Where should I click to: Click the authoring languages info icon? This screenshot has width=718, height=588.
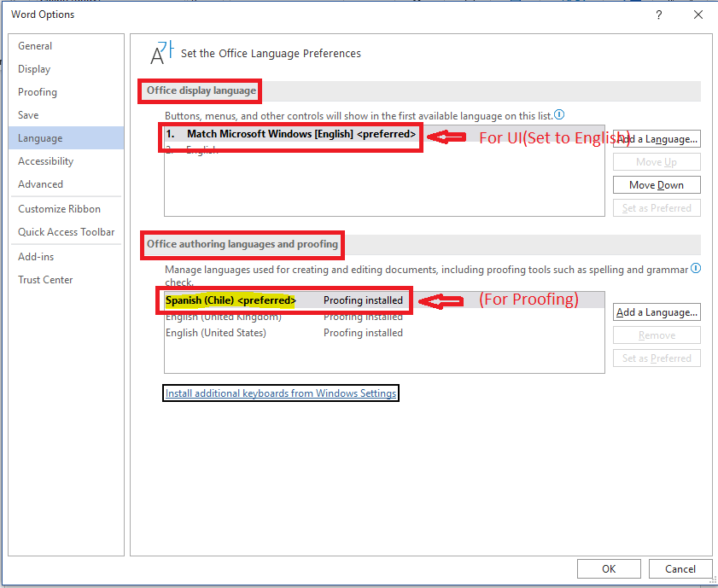[x=696, y=268]
